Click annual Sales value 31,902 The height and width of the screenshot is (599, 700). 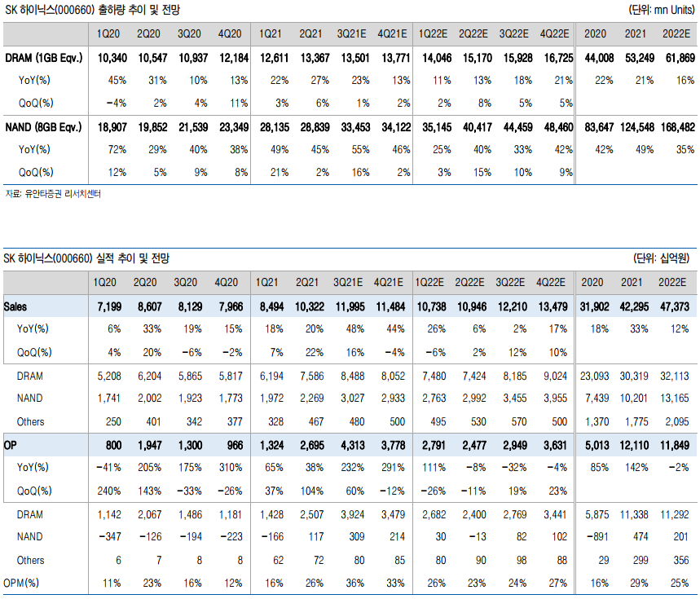(594, 306)
